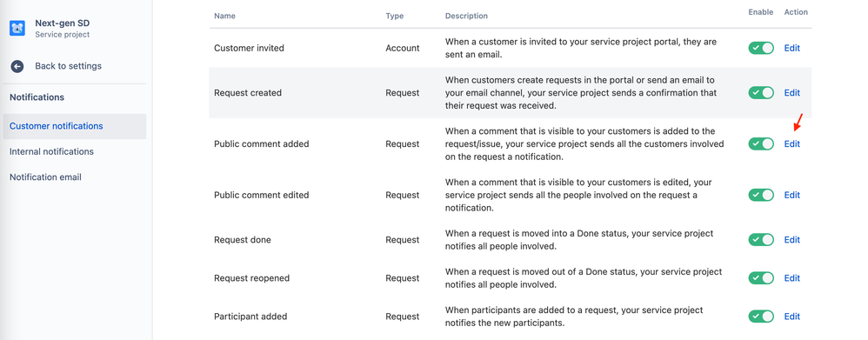The image size is (868, 340).
Task: Disable the Request done notification switch
Action: click(761, 240)
